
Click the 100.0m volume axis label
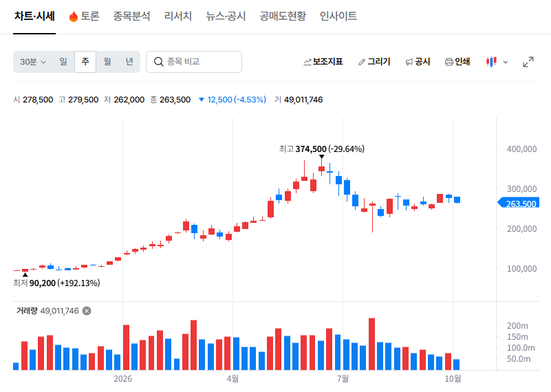521,348
